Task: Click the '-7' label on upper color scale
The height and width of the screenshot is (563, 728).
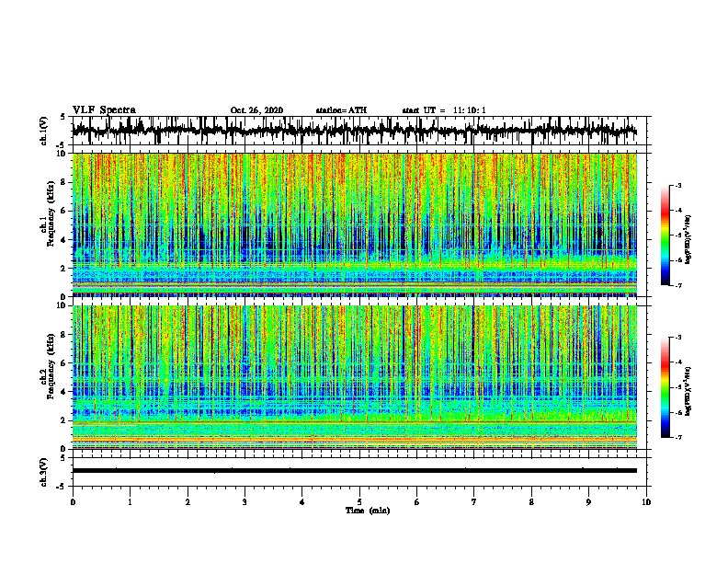Action: click(678, 285)
